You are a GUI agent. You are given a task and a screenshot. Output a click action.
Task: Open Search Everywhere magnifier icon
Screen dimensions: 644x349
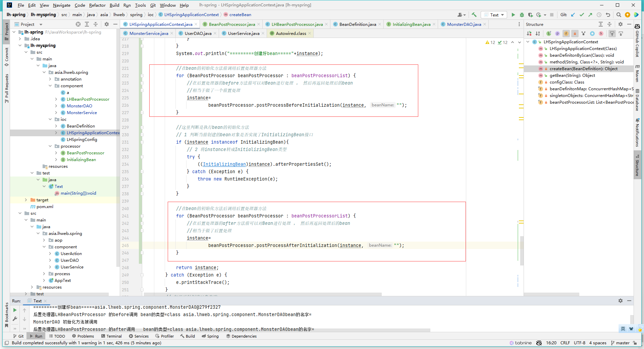click(619, 15)
